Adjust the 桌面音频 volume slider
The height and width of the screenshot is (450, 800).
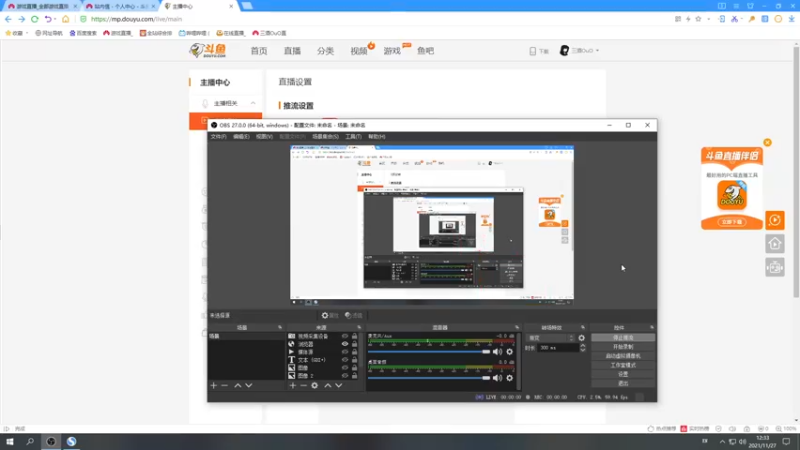tap(429, 378)
